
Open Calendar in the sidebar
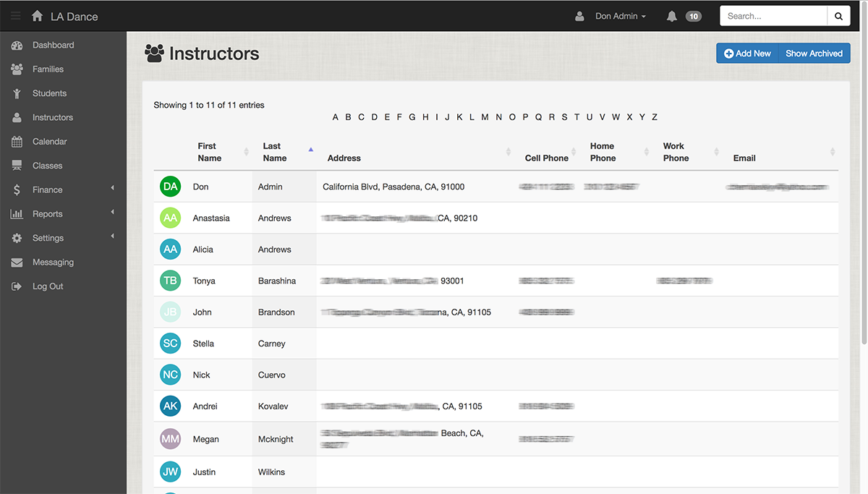coord(49,142)
